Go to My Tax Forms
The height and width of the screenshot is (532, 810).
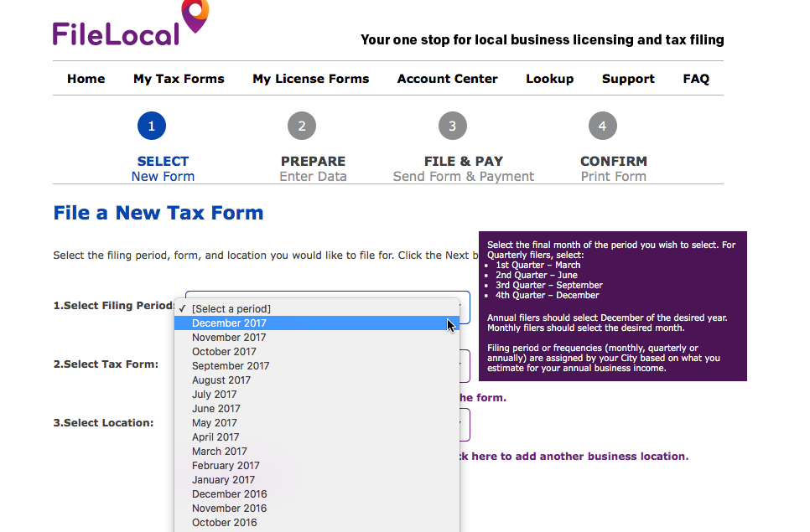179,79
